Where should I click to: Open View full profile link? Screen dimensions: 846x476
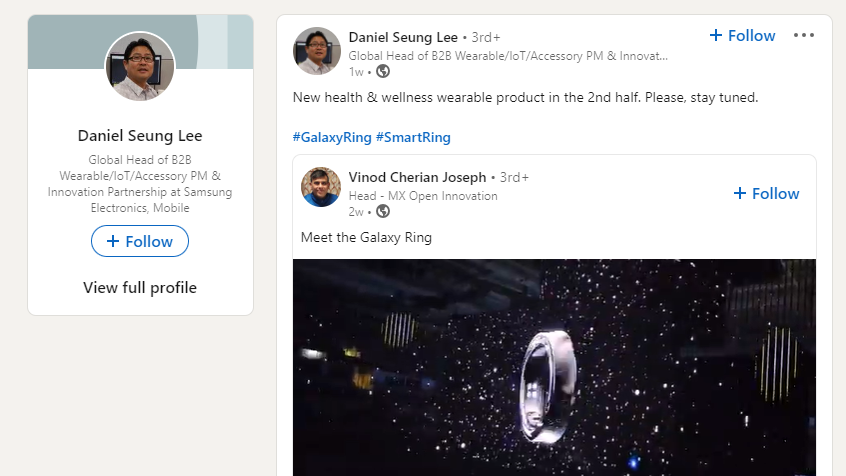point(140,288)
